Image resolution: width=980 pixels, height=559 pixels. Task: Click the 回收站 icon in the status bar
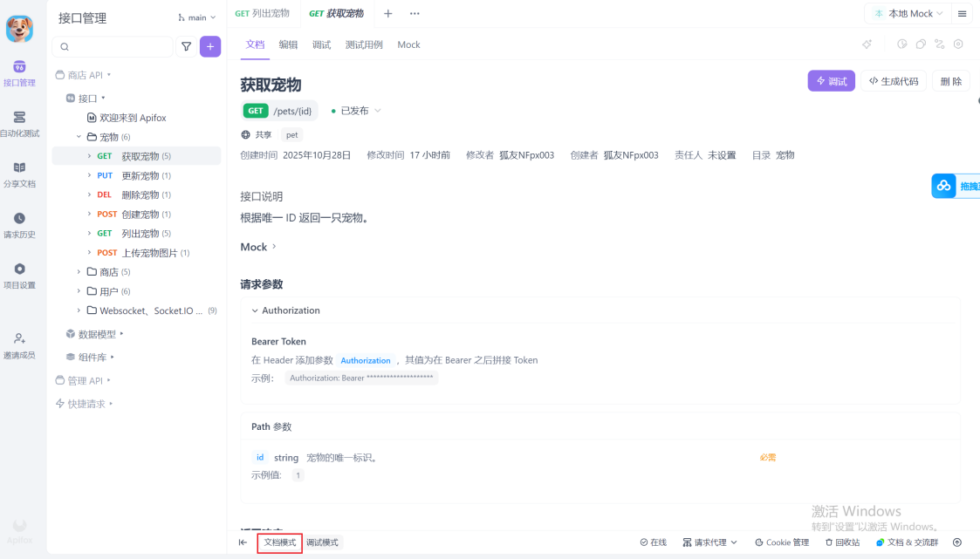[841, 542]
